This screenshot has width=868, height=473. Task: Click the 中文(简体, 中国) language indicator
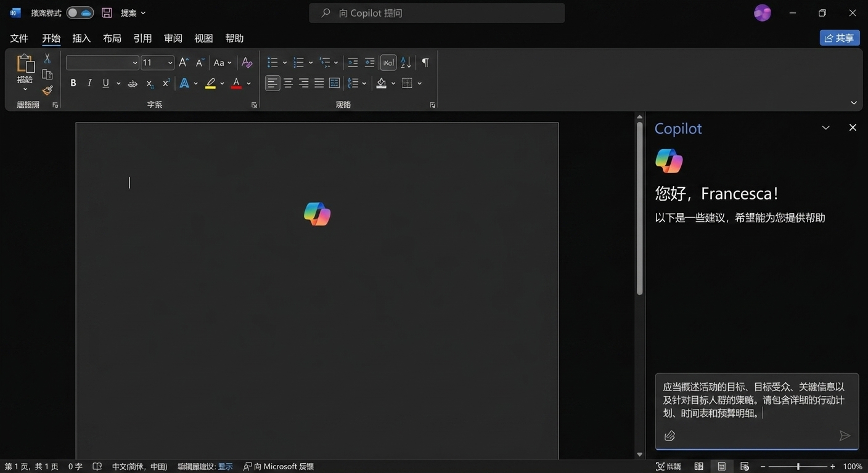coord(139,467)
